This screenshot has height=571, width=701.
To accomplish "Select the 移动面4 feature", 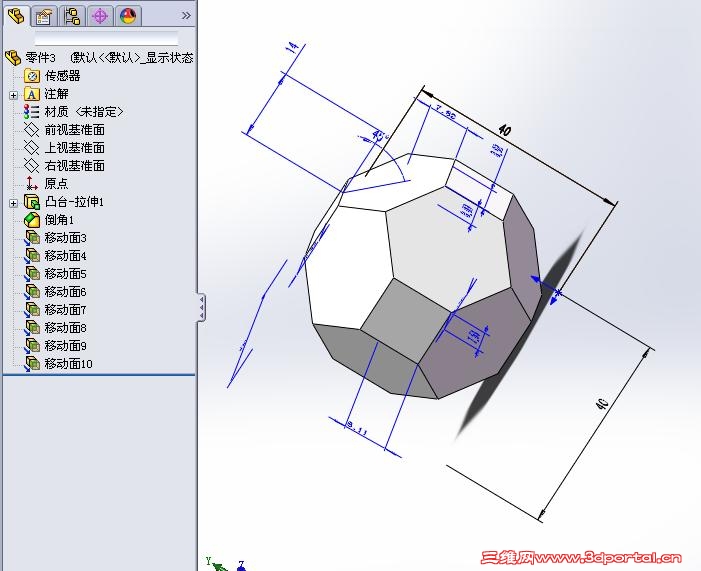I will [65, 256].
